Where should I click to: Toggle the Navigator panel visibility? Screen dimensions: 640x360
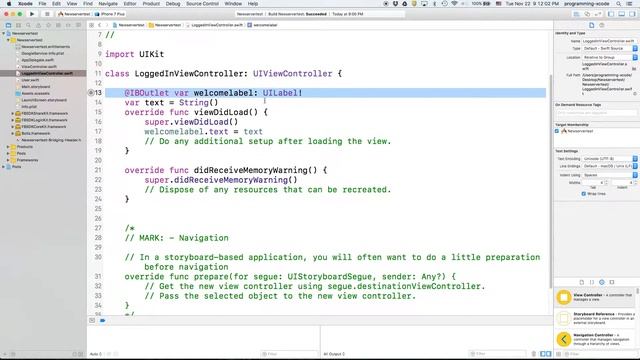pyautogui.click(x=611, y=14)
